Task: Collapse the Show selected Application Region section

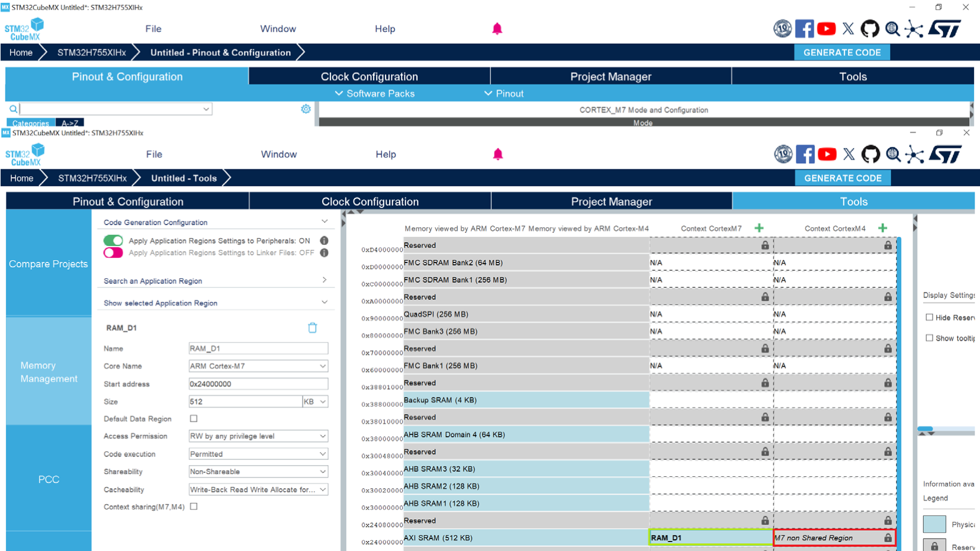Action: click(x=324, y=302)
